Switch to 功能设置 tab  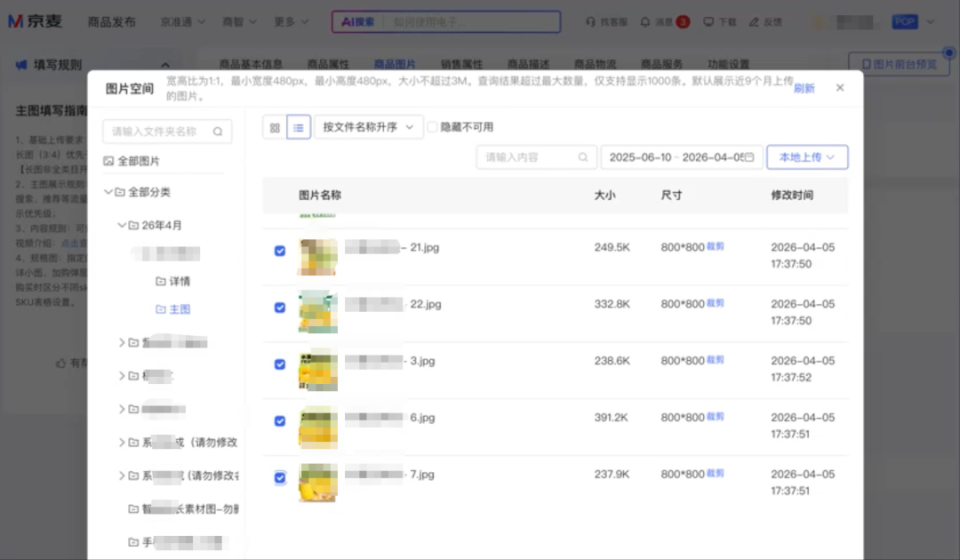(729, 64)
